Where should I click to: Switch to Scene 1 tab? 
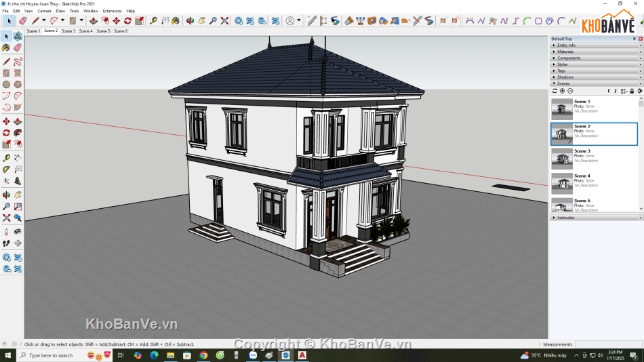(x=33, y=31)
